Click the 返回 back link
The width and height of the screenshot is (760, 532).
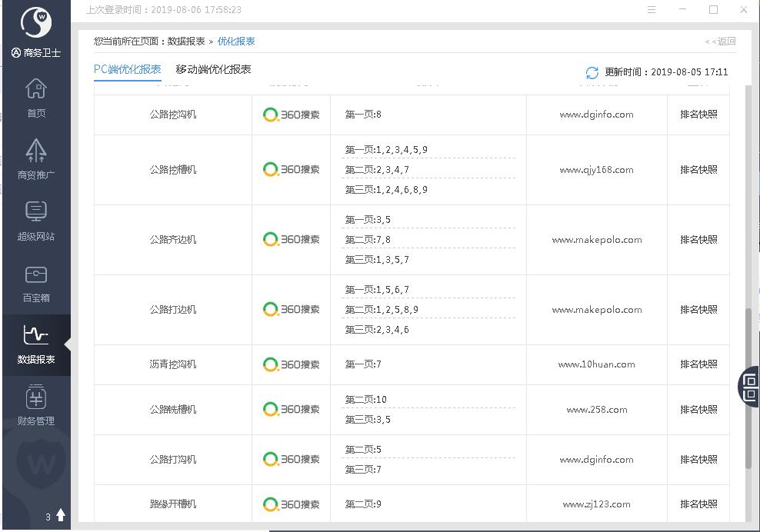tap(722, 42)
